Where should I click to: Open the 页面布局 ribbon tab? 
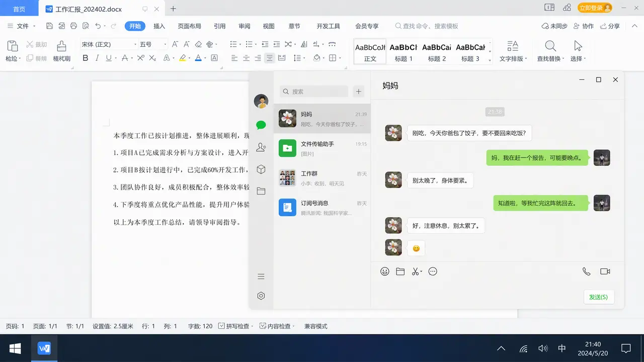[189, 26]
